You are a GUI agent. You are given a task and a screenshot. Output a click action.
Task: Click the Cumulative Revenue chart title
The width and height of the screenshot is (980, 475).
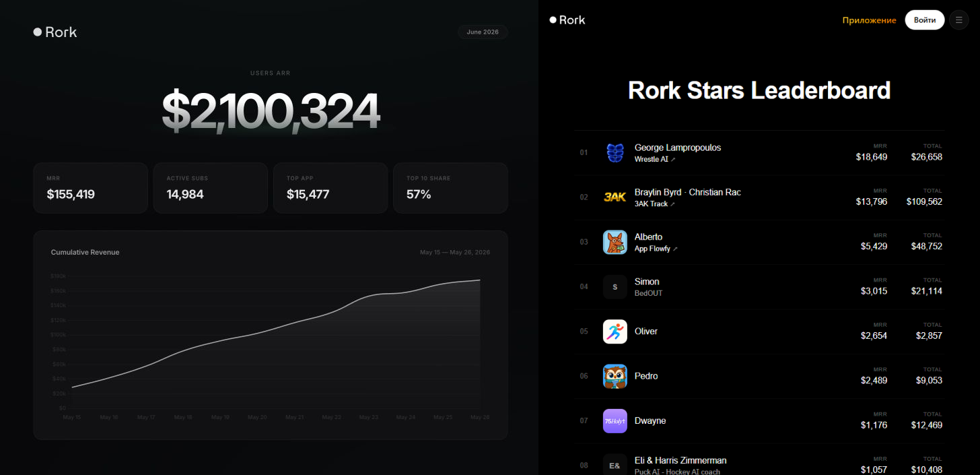pos(85,252)
